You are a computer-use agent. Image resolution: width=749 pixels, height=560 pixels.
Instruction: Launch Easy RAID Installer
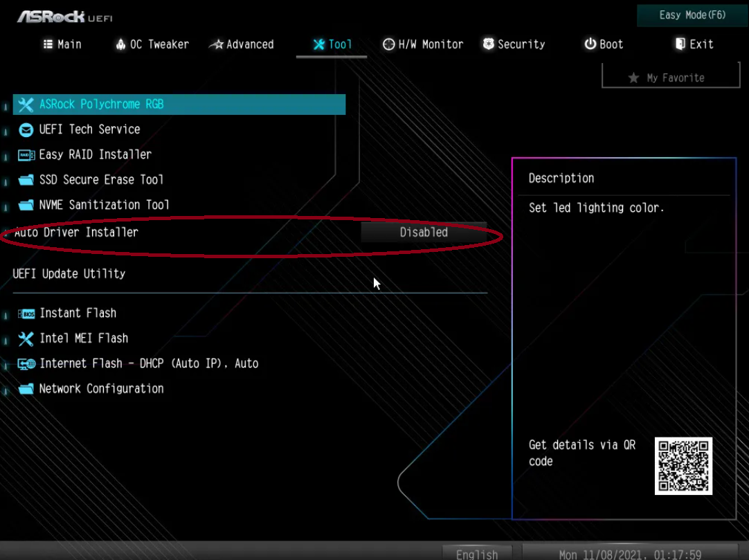click(95, 155)
